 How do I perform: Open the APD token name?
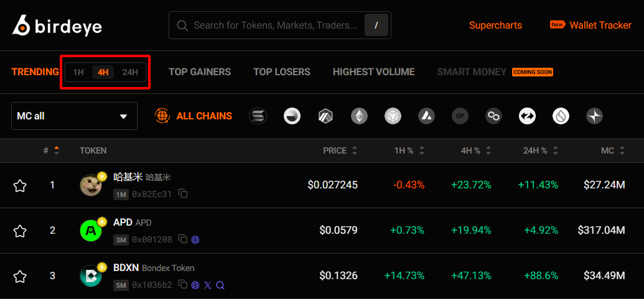[123, 223]
